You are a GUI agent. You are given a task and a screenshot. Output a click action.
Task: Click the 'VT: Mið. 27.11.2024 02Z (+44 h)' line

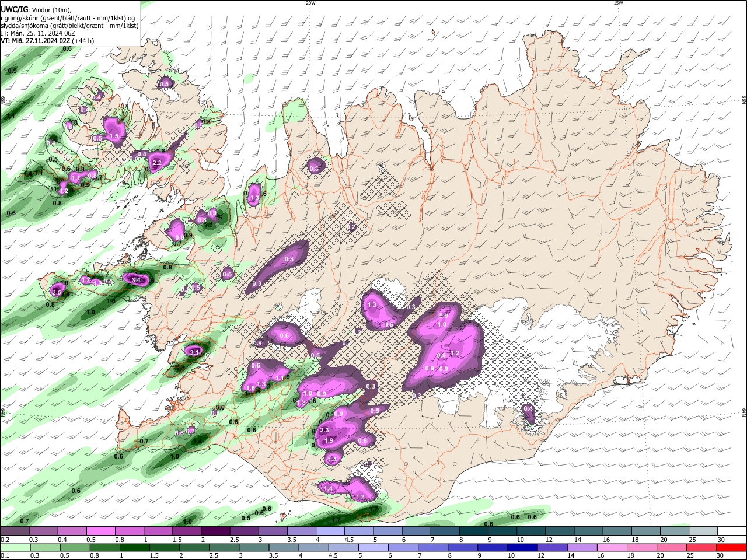[47, 41]
